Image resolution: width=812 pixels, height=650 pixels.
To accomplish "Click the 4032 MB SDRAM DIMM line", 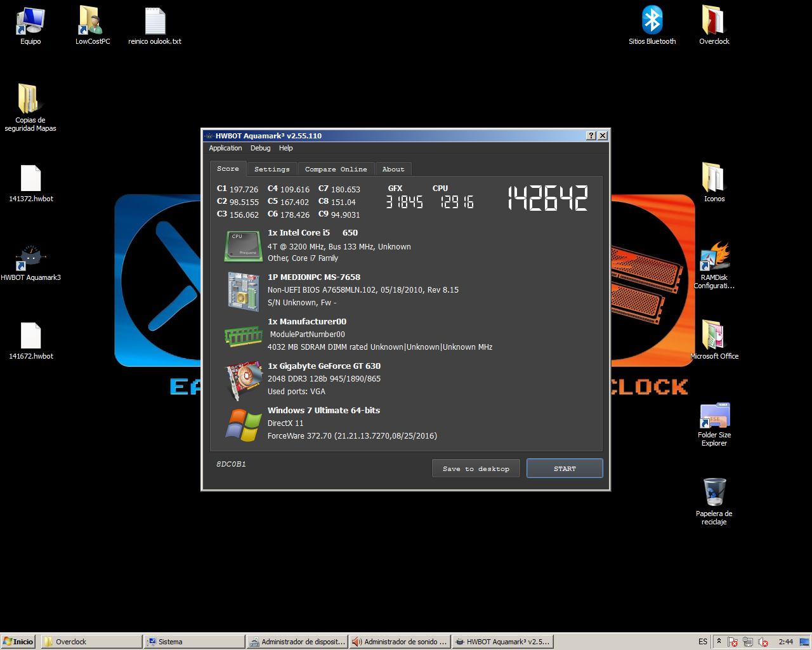I will [x=380, y=347].
